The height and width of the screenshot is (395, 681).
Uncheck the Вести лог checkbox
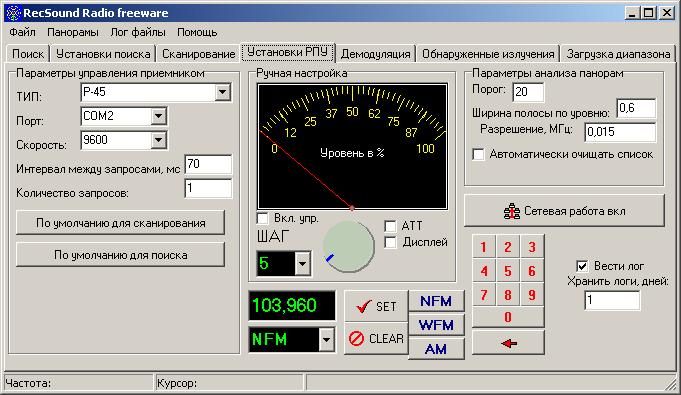click(582, 266)
